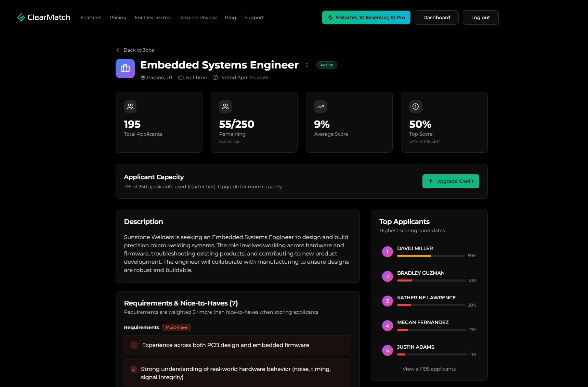Click the back arrow beside Back to Jobs
Image resolution: width=588 pixels, height=387 pixels.
tap(118, 50)
